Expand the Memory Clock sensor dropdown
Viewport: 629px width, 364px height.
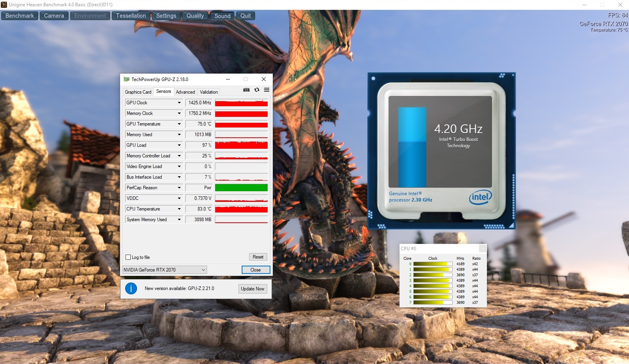[x=179, y=113]
